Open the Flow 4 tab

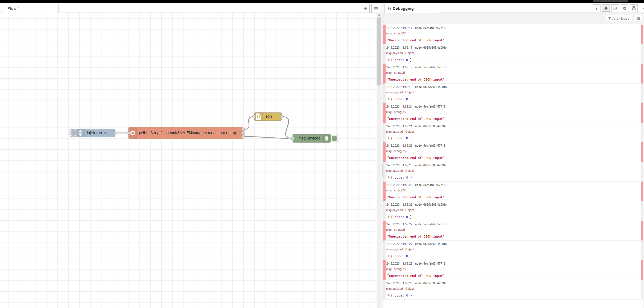coord(31,8)
